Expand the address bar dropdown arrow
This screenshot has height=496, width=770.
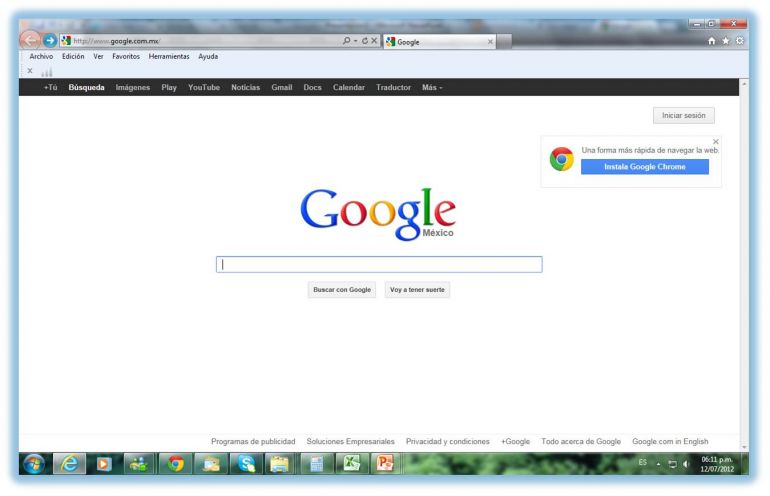(356, 41)
